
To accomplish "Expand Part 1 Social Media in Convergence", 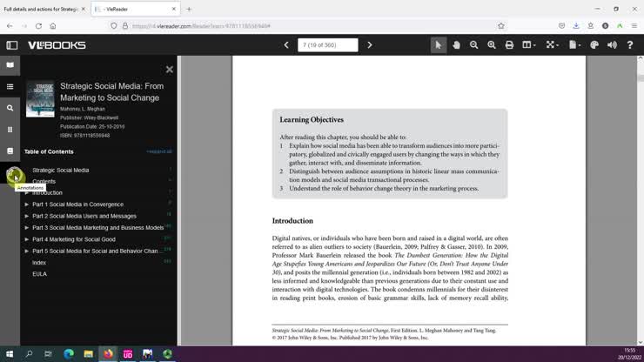I will click(x=27, y=204).
